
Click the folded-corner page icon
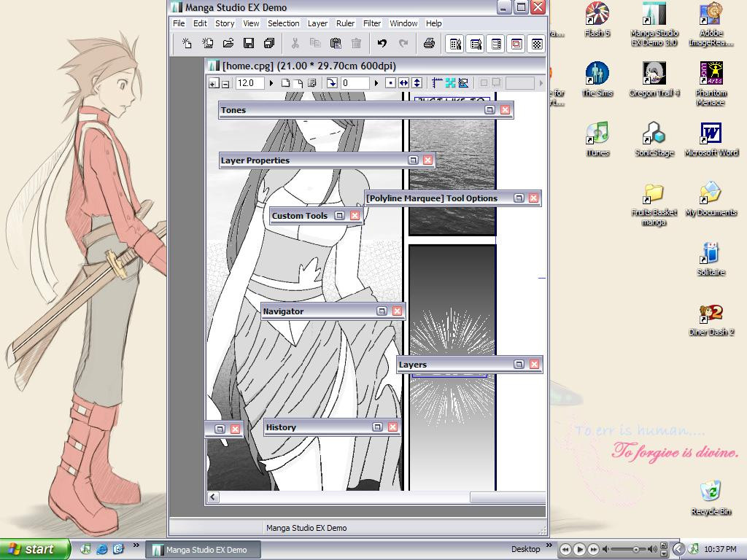[298, 83]
